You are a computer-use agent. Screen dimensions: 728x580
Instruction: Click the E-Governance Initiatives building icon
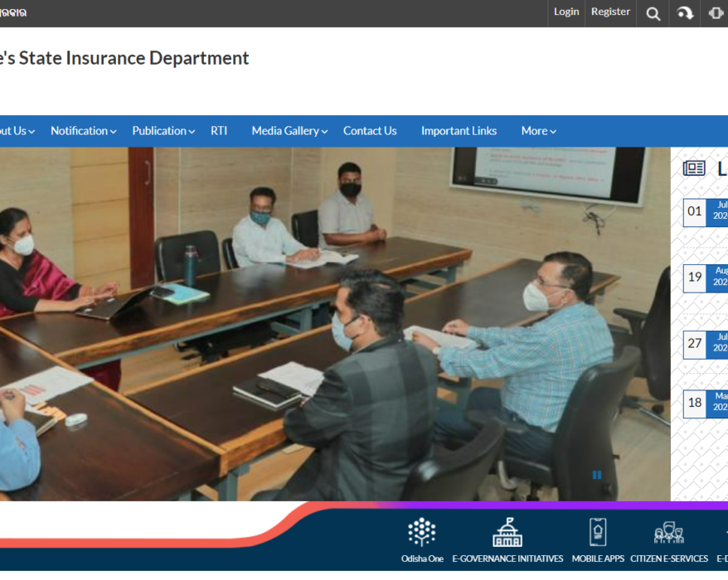[507, 532]
